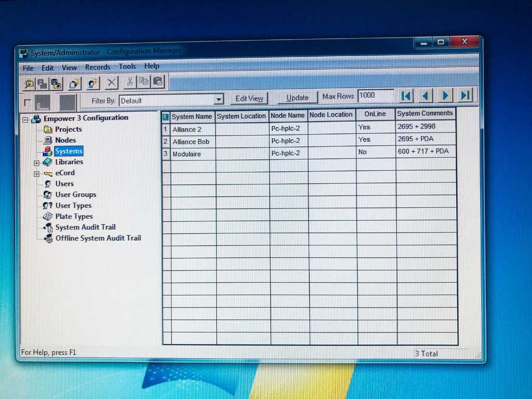Click the Paste clipboard icon
This screenshot has width=532, height=399.
click(x=158, y=82)
